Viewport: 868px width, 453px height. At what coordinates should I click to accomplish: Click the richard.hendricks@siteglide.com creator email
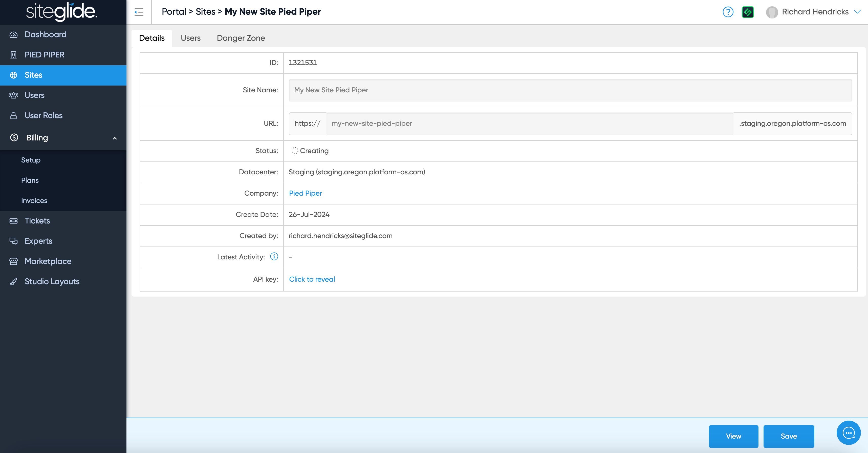(340, 236)
